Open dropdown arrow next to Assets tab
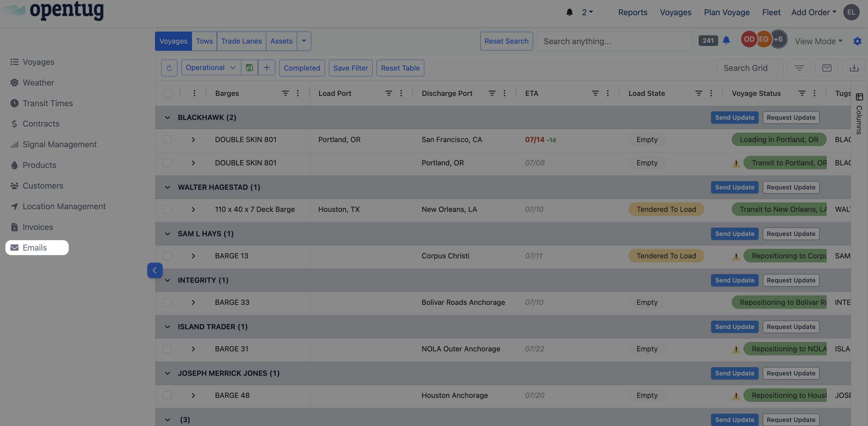 [x=304, y=41]
